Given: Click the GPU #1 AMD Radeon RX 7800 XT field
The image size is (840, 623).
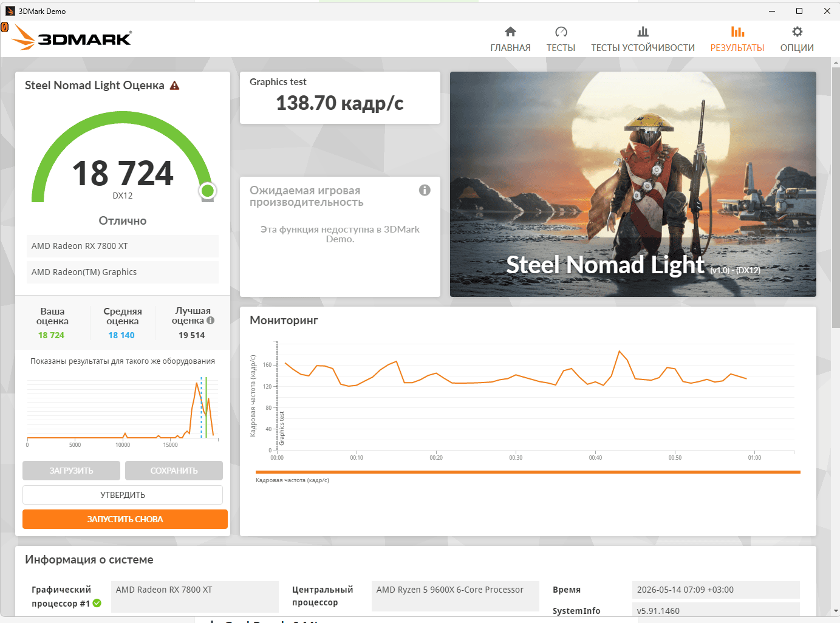Looking at the screenshot, I should (195, 596).
